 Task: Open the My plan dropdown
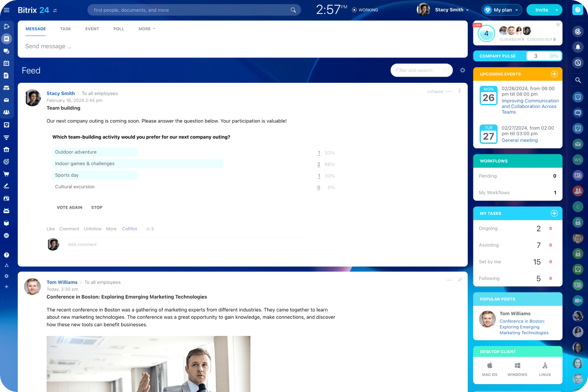coord(502,10)
